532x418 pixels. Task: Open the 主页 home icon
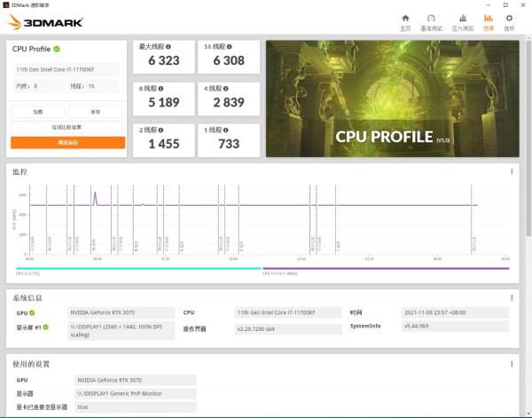pos(405,21)
